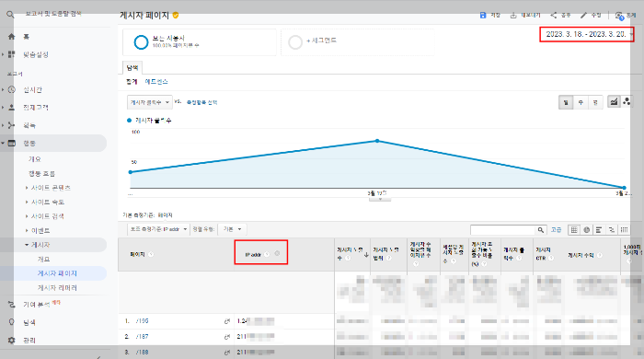Click the Behavior (행동) report icon
Viewport: 644px width, 359px height.
click(x=11, y=143)
